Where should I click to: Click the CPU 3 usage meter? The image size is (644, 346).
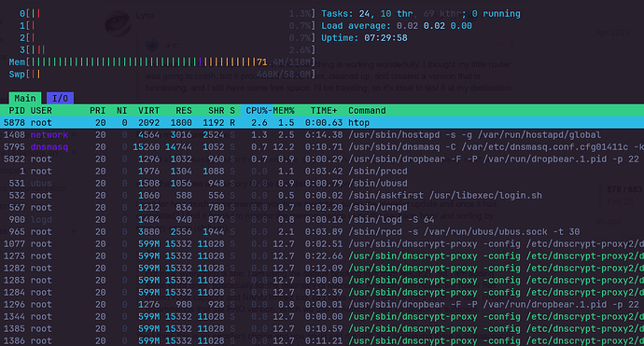click(x=168, y=50)
